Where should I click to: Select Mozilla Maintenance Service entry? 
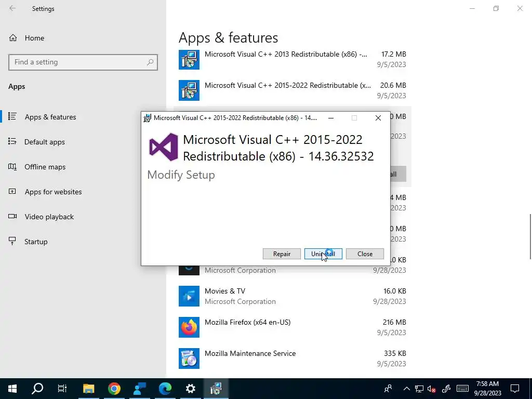tap(292, 358)
